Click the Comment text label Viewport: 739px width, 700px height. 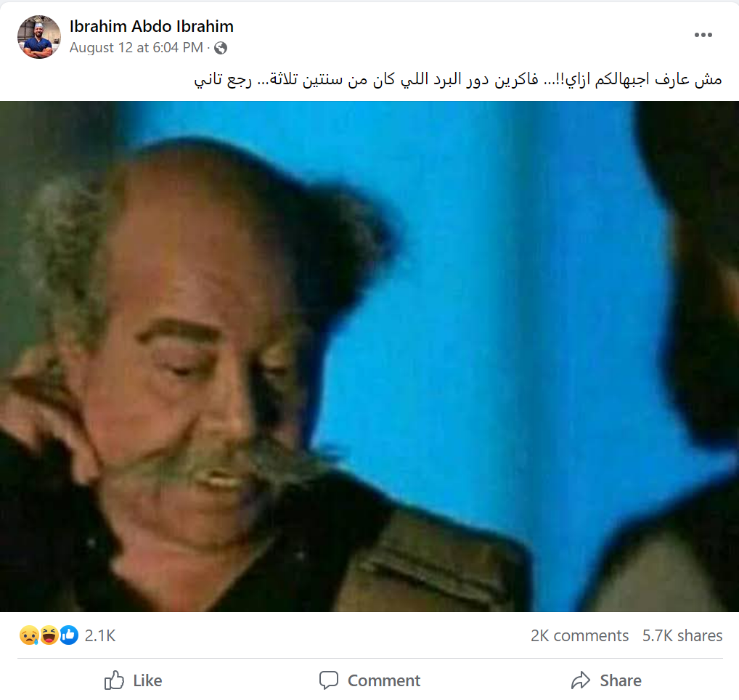pos(383,680)
